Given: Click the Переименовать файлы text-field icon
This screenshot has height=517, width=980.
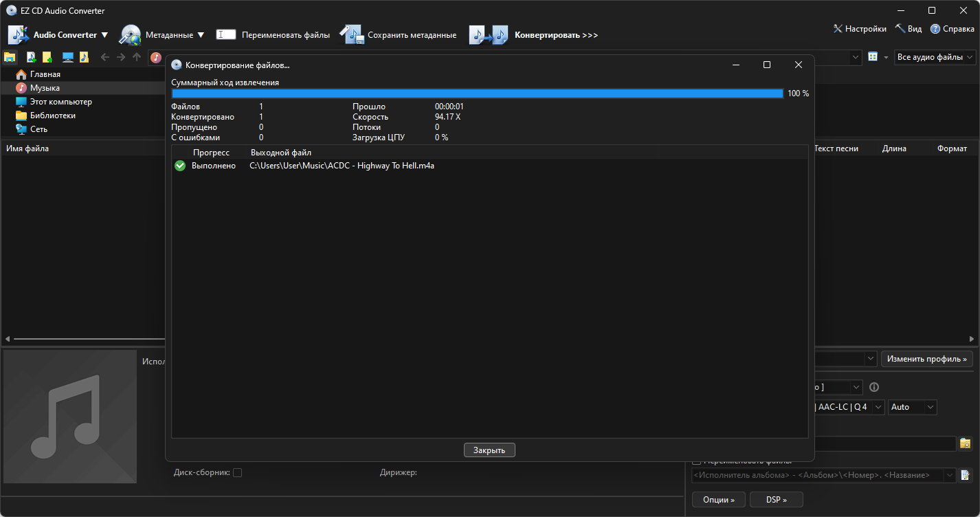Looking at the screenshot, I should point(226,34).
